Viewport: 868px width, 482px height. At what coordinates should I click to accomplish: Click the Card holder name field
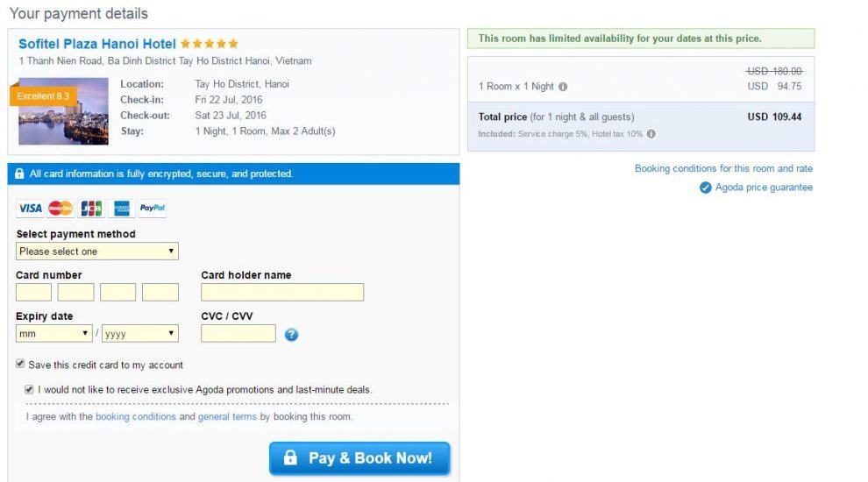click(282, 293)
